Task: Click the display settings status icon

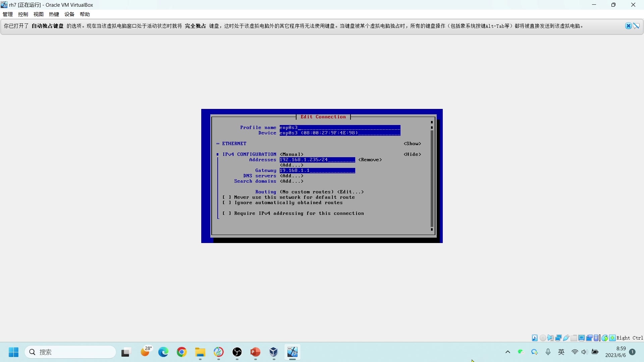Action: (x=582, y=338)
